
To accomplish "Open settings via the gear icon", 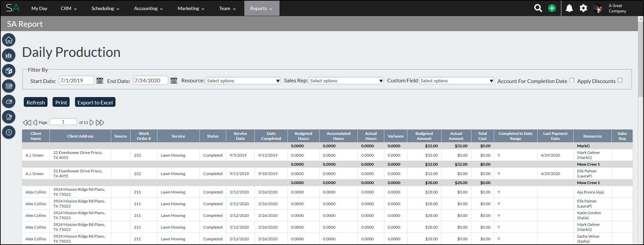I will [x=583, y=8].
